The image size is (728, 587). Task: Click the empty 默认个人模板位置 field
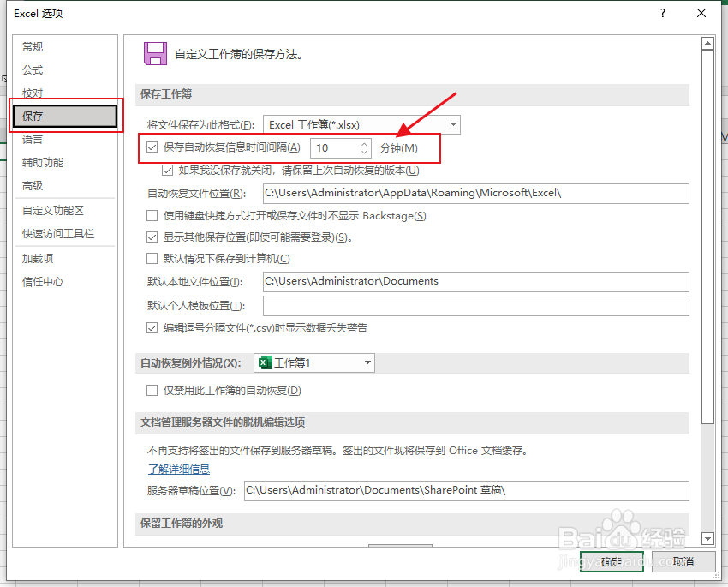tap(476, 306)
